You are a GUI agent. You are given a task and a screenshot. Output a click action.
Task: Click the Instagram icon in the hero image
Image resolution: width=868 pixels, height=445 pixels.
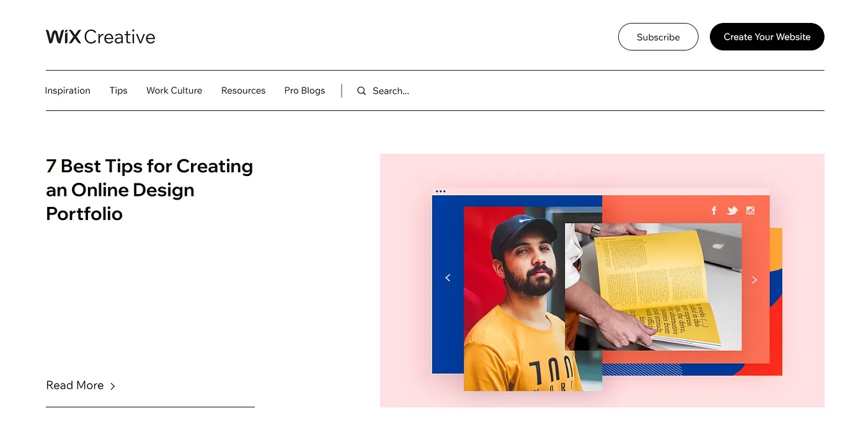click(x=750, y=211)
